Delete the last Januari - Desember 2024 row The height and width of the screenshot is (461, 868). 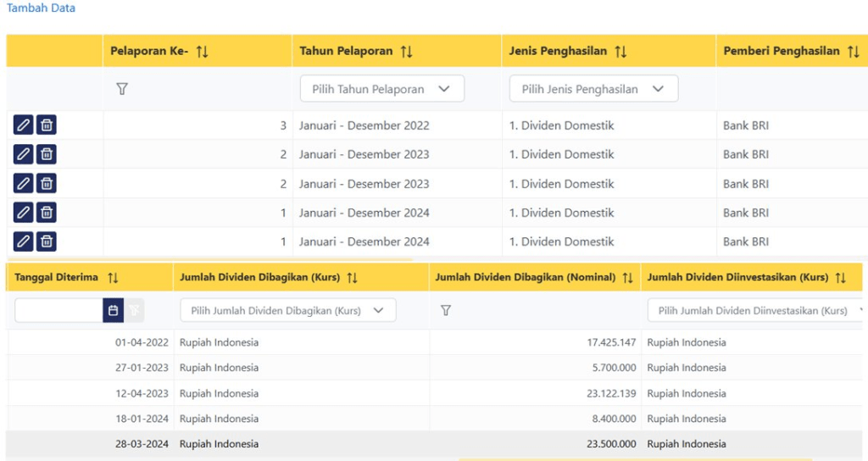coord(47,242)
